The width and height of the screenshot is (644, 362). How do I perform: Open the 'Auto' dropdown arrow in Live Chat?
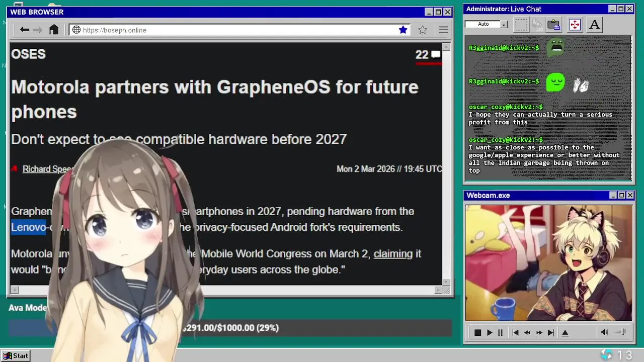pos(504,24)
